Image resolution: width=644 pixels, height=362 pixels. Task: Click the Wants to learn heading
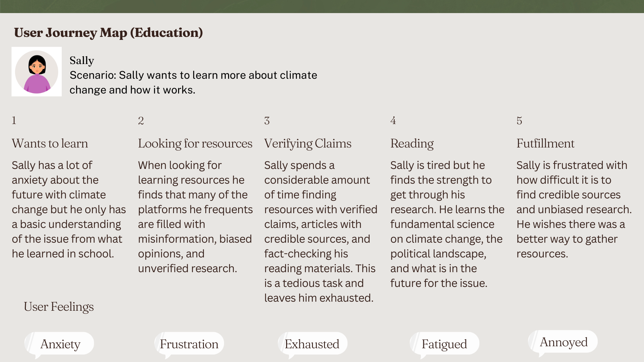[50, 143]
